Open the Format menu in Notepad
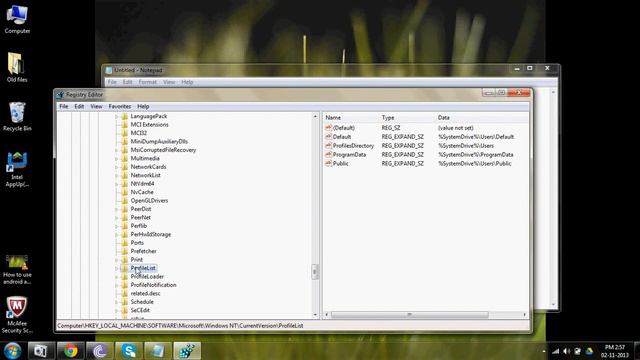The width and height of the screenshot is (640, 360). tap(147, 82)
